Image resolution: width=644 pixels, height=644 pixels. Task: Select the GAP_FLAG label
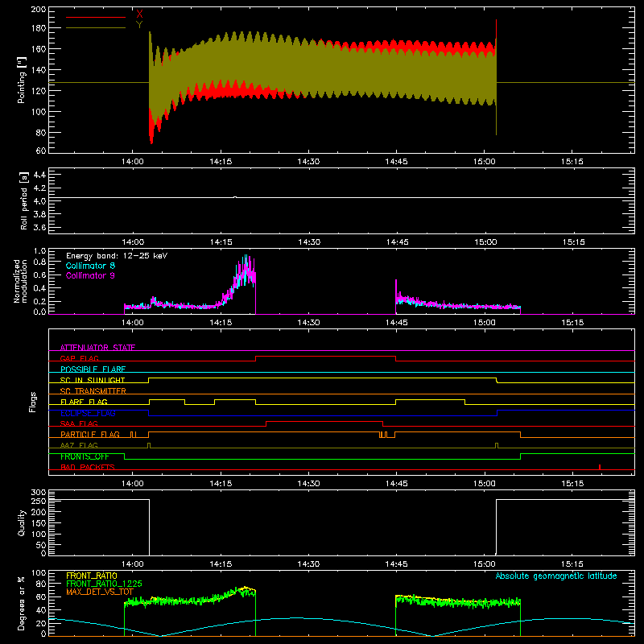tap(80, 358)
